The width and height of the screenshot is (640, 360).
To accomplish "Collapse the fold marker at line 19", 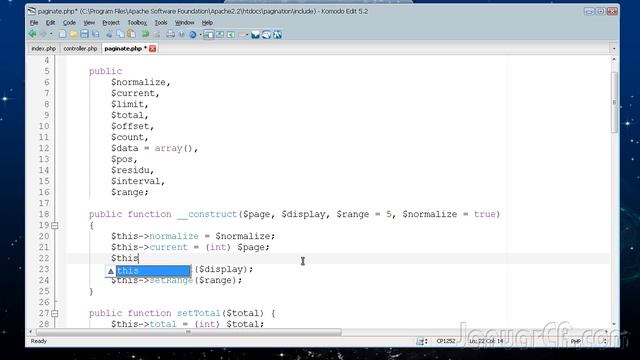I will 55,225.
